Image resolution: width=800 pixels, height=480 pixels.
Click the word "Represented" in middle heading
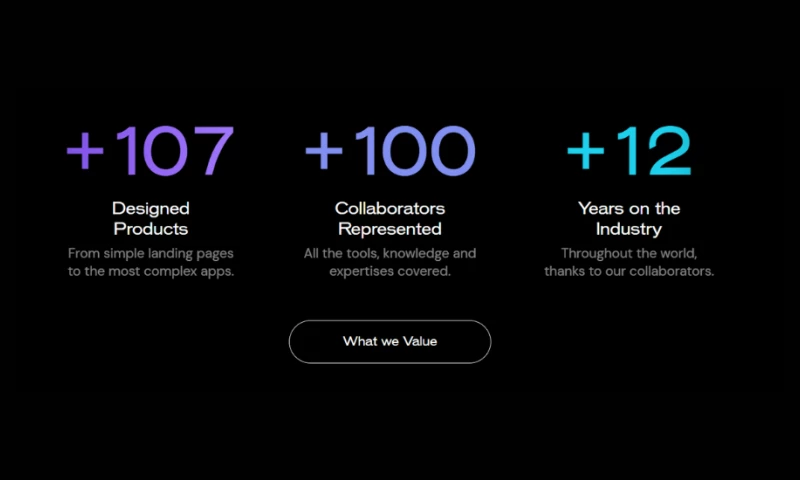390,229
